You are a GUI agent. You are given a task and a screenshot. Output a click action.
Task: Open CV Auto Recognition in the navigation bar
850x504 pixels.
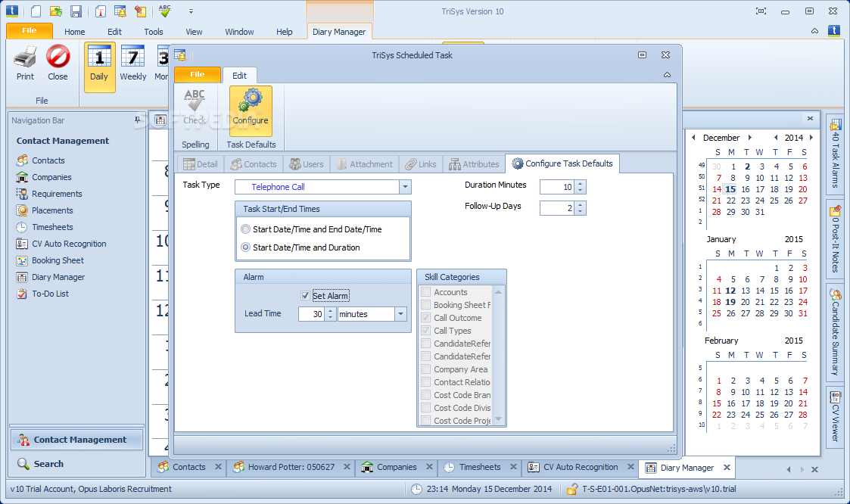point(69,244)
